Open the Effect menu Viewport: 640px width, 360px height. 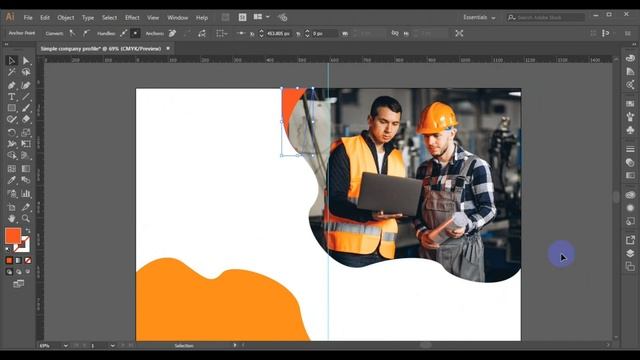pyautogui.click(x=132, y=18)
